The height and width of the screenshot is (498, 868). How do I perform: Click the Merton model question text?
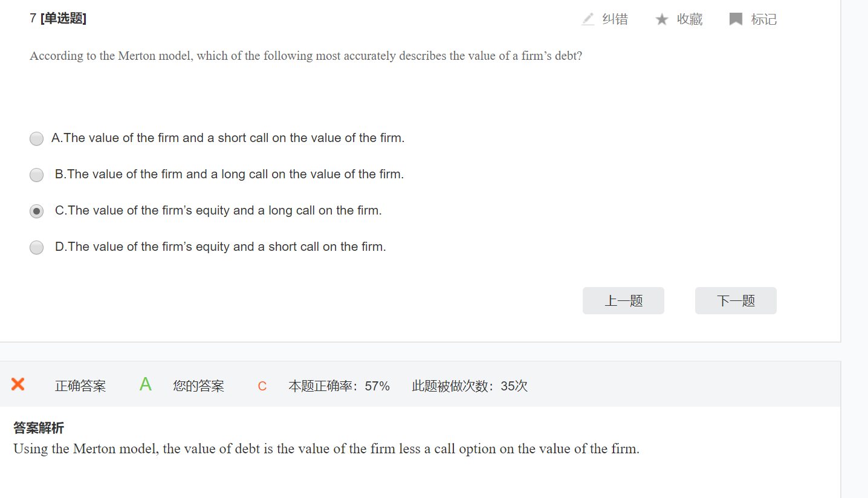(x=306, y=56)
